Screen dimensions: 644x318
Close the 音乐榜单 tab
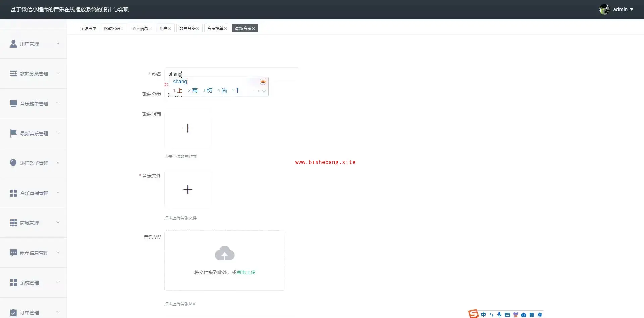click(225, 29)
